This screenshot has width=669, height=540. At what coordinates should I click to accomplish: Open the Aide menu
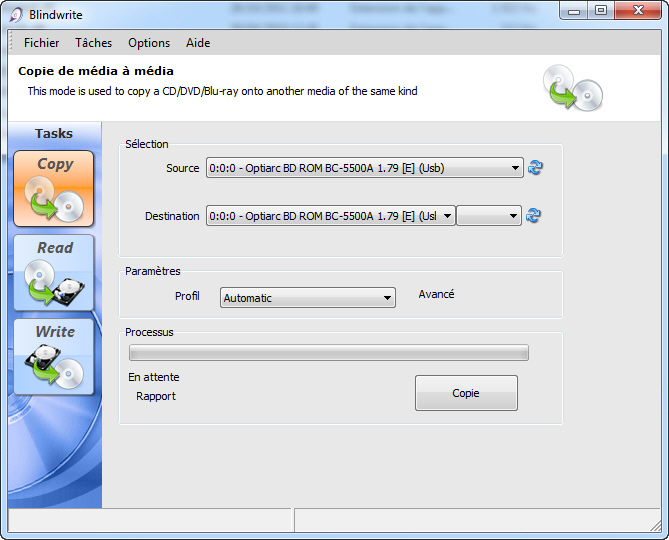198,43
